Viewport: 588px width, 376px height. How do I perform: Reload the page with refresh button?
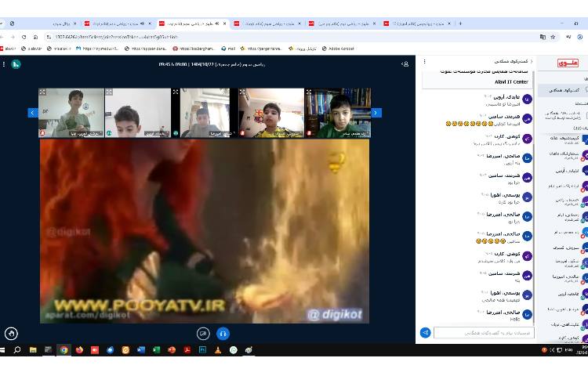24,37
